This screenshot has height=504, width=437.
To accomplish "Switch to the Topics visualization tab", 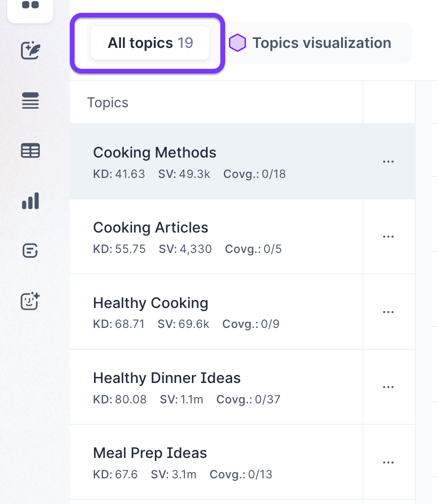I will click(x=321, y=43).
